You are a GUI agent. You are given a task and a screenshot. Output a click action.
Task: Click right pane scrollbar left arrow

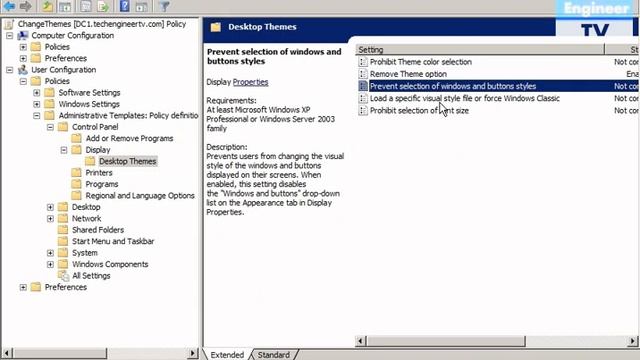[361, 341]
